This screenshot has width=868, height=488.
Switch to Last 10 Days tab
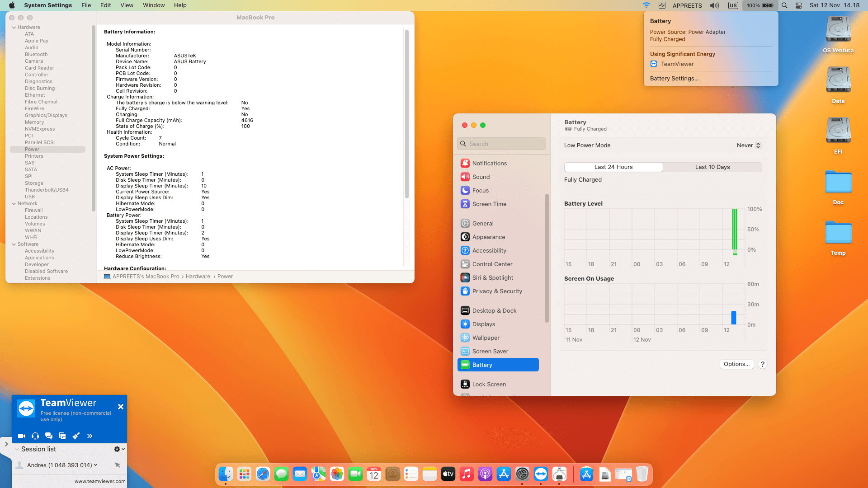pyautogui.click(x=712, y=167)
